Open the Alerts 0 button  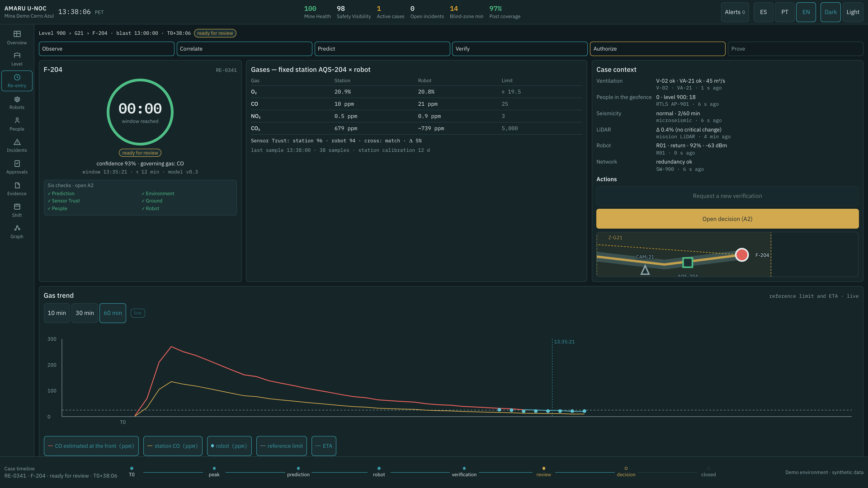click(x=735, y=12)
